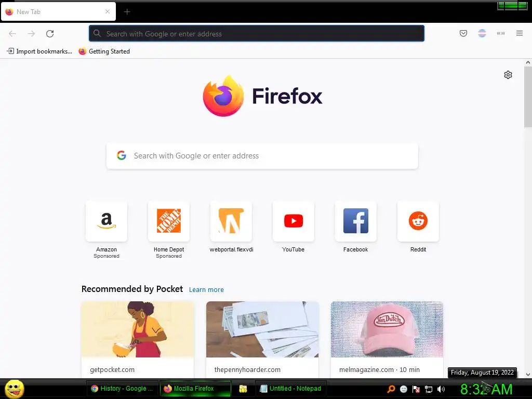Go back using the back arrow
Screen dimensions: 532x399
click(x=12, y=34)
